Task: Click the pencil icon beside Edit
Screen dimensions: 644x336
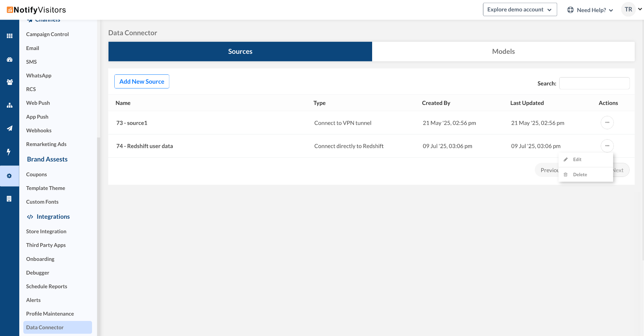Action: (566, 159)
